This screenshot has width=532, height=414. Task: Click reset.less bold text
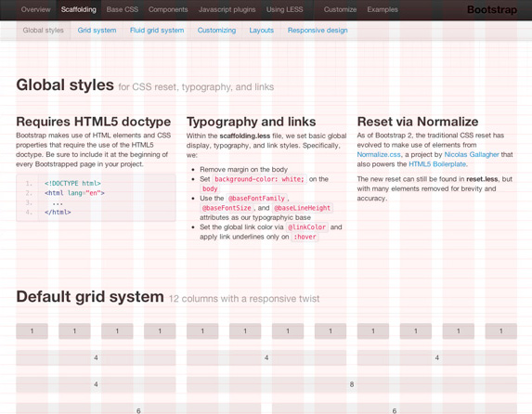[x=482, y=179]
